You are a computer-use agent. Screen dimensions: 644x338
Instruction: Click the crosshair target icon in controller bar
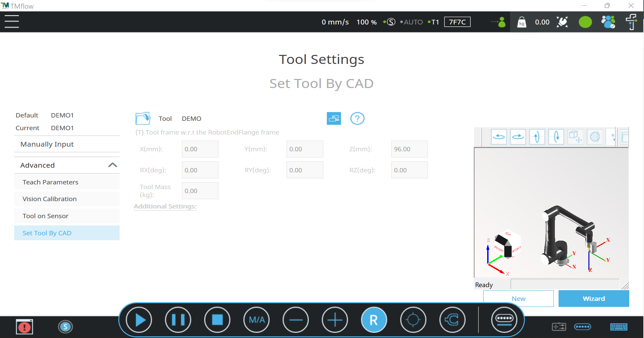413,320
